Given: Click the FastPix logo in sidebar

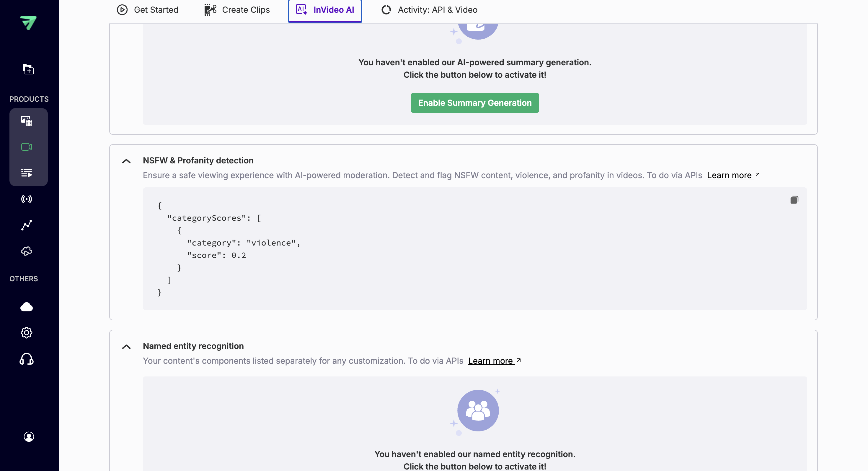Looking at the screenshot, I should [x=28, y=22].
